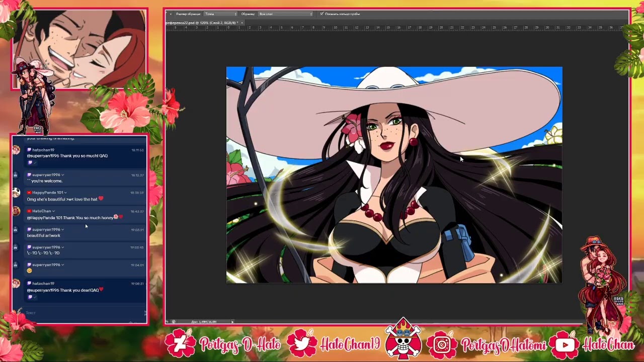Screen dimensions: 644x362
Task: Click the avatar beside "beautiful artwork" message
Action: tap(16, 230)
